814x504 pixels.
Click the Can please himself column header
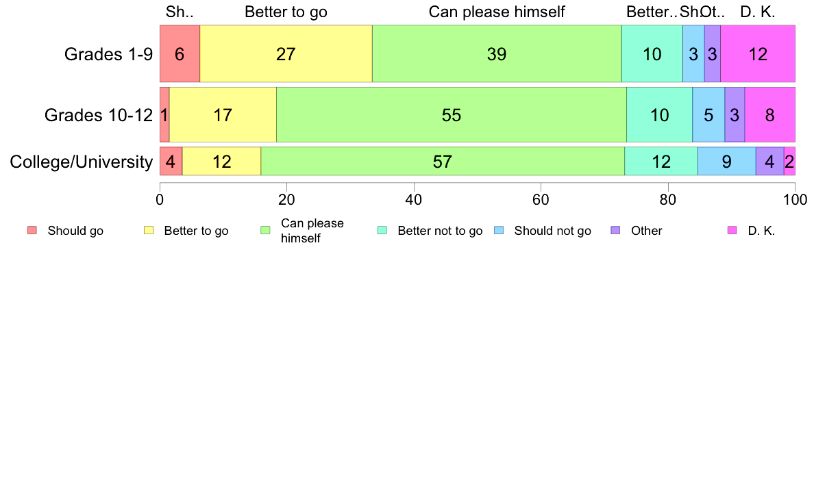coord(497,12)
